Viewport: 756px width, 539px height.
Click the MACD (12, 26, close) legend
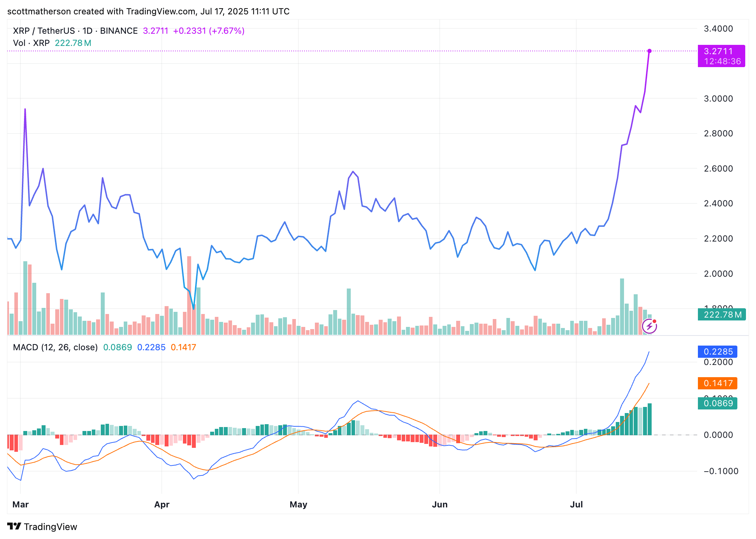tap(55, 347)
